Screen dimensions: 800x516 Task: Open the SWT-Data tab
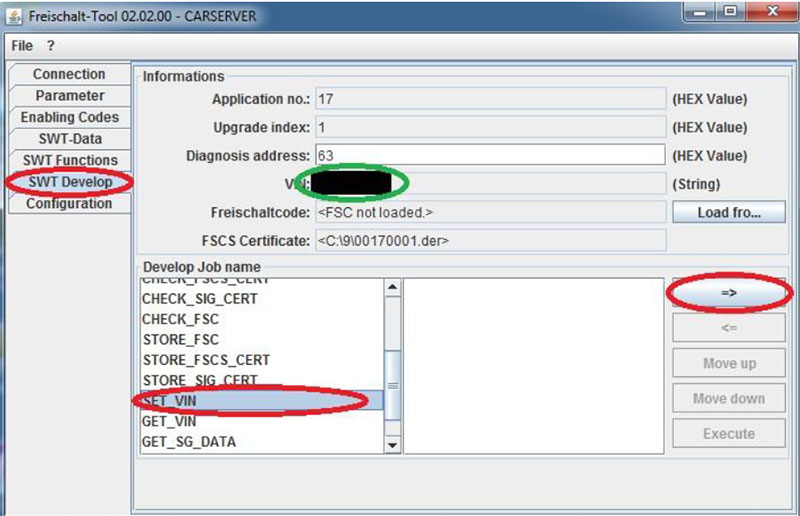[x=69, y=139]
